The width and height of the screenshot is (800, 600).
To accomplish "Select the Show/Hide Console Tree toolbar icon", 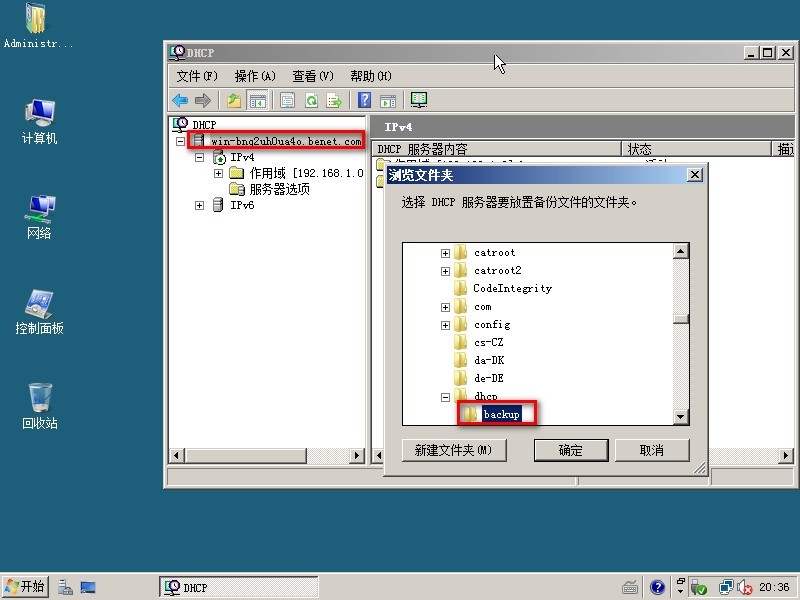I will click(x=258, y=99).
